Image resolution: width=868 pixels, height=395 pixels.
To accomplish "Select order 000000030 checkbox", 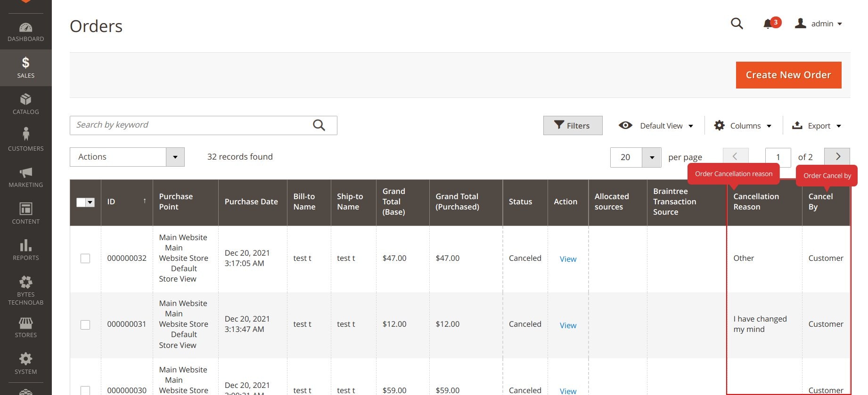I will pos(85,390).
